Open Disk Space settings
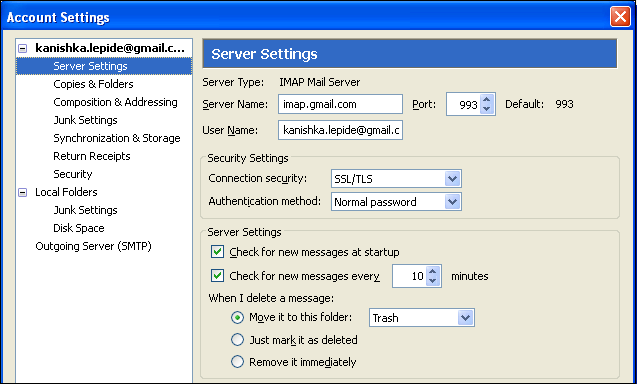 pyautogui.click(x=79, y=228)
